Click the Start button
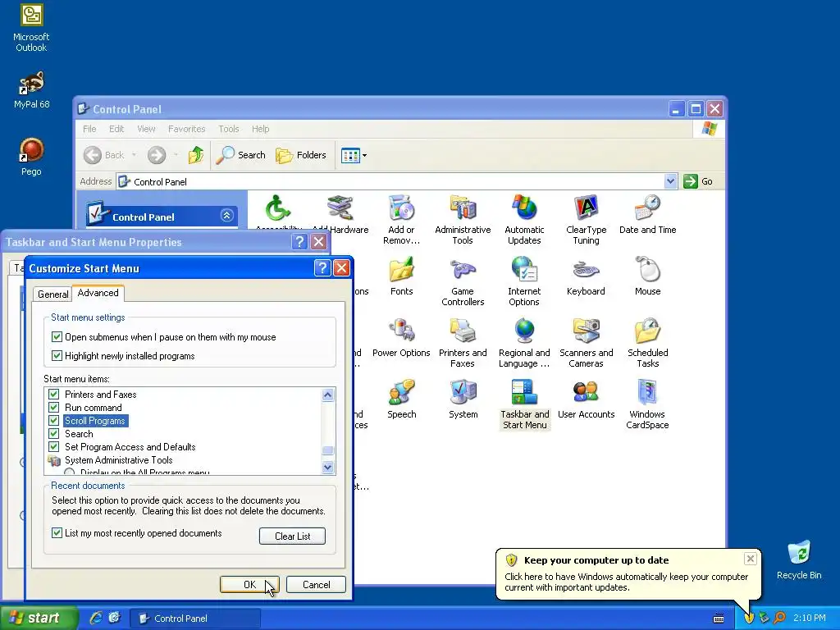Screen dimensions: 840x630 point(38,619)
